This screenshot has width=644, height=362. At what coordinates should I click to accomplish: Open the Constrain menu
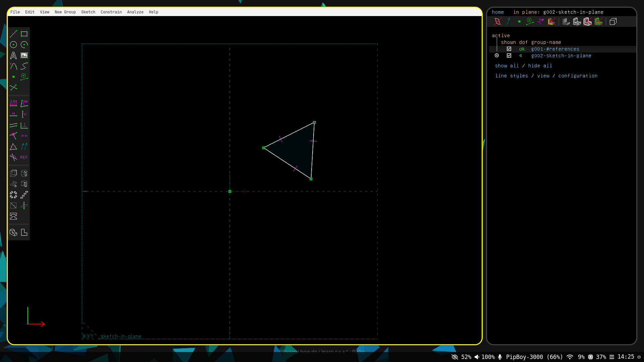(x=111, y=12)
